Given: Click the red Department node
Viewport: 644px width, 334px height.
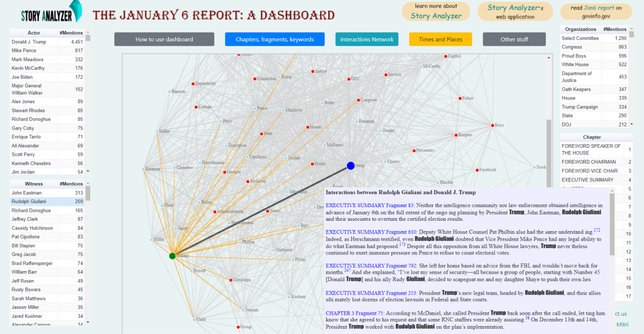Looking at the screenshot, I should [193, 83].
